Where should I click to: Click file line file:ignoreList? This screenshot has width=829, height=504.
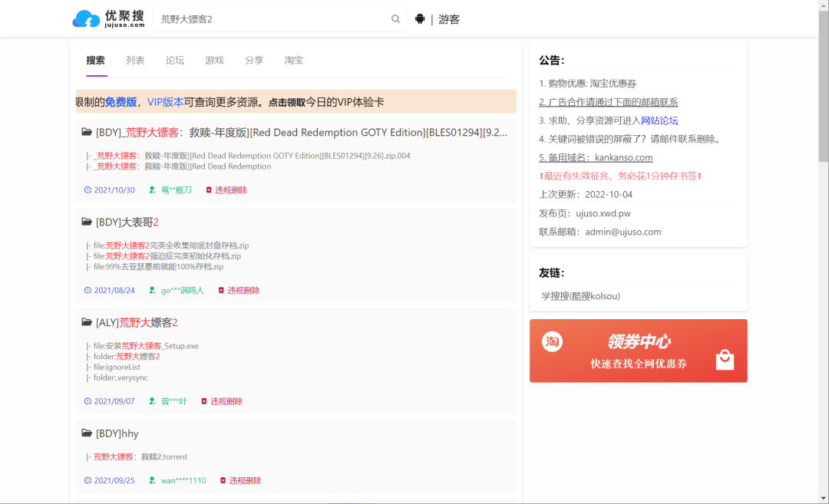tap(113, 367)
